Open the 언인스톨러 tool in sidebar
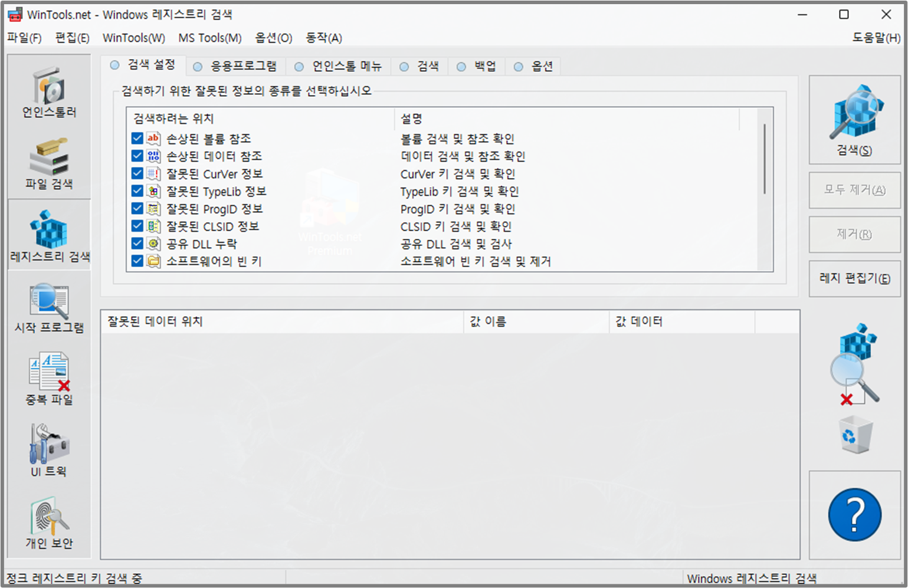The height and width of the screenshot is (588, 908). (49, 92)
